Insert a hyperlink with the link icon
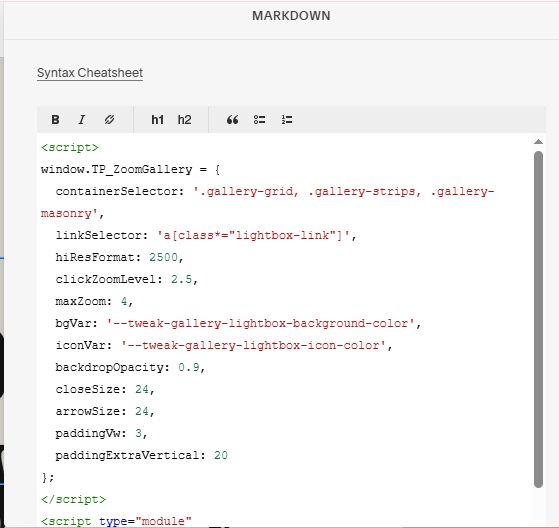This screenshot has width=559, height=528. (109, 120)
